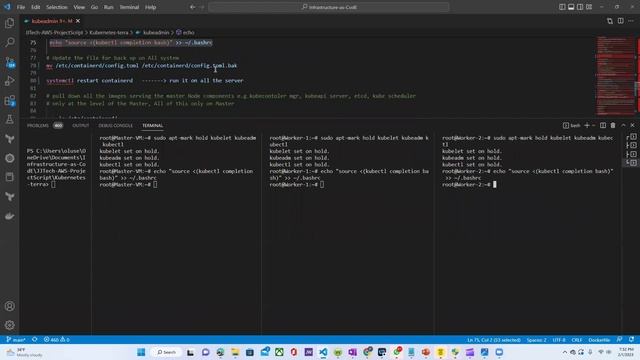Change the CRLF end of line sequence
Viewport: 640px width, 360px height.
pos(577,340)
